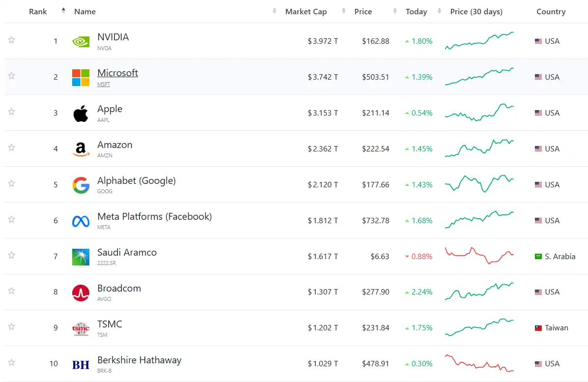Open the Saudi Aramco link

pos(127,253)
